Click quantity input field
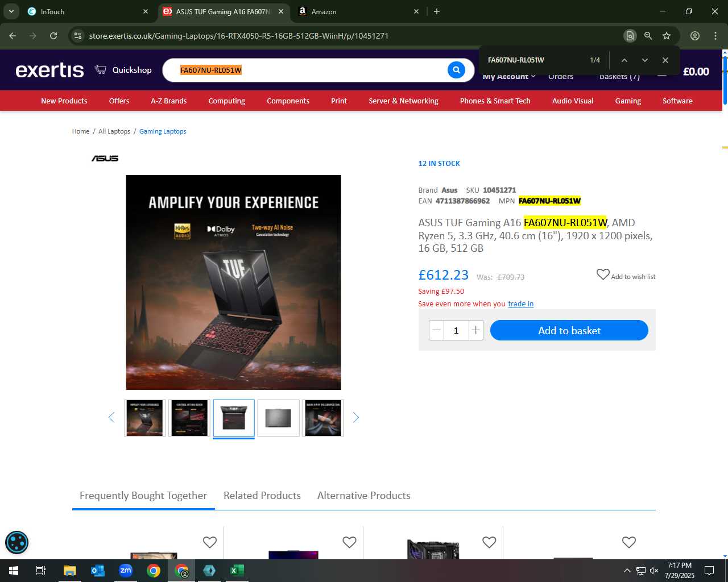 [x=456, y=330]
